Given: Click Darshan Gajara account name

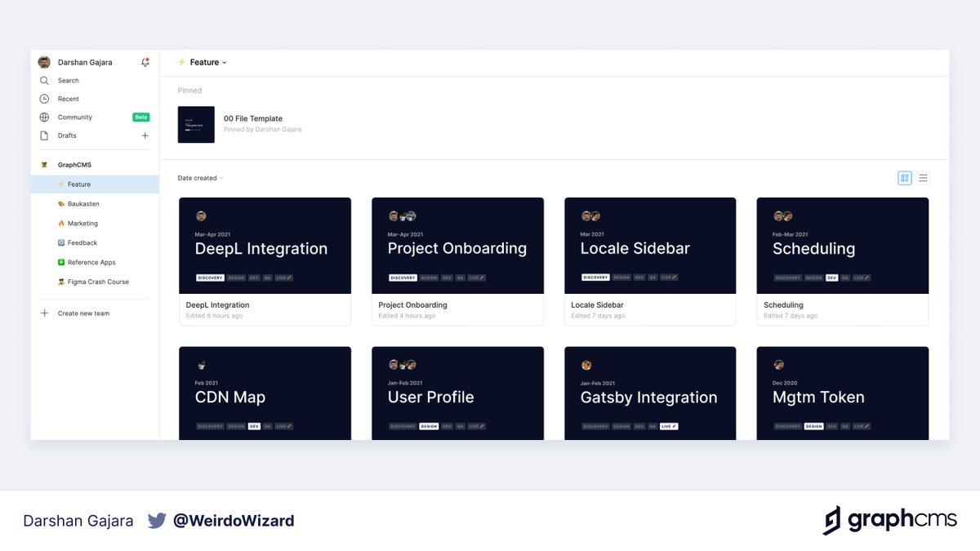Looking at the screenshot, I should pyautogui.click(x=85, y=62).
